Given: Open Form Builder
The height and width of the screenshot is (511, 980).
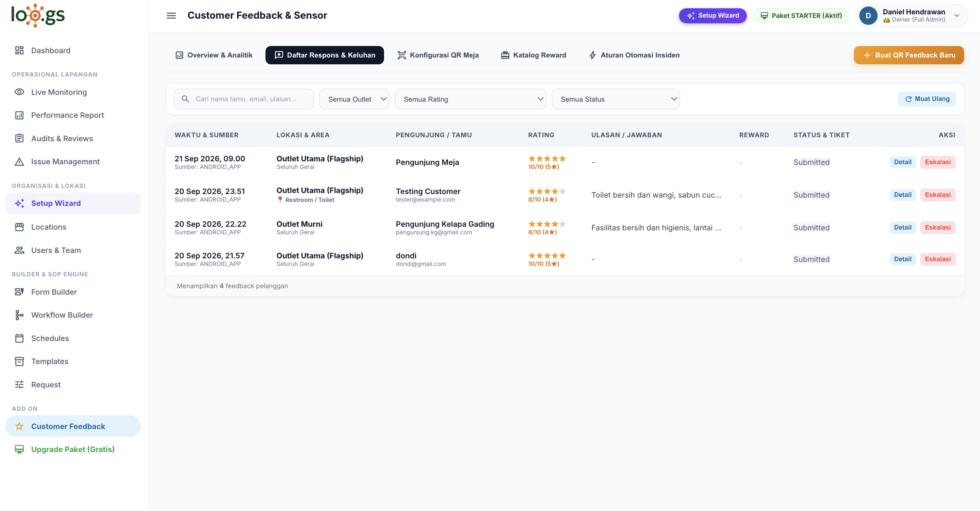Looking at the screenshot, I should tap(73, 292).
